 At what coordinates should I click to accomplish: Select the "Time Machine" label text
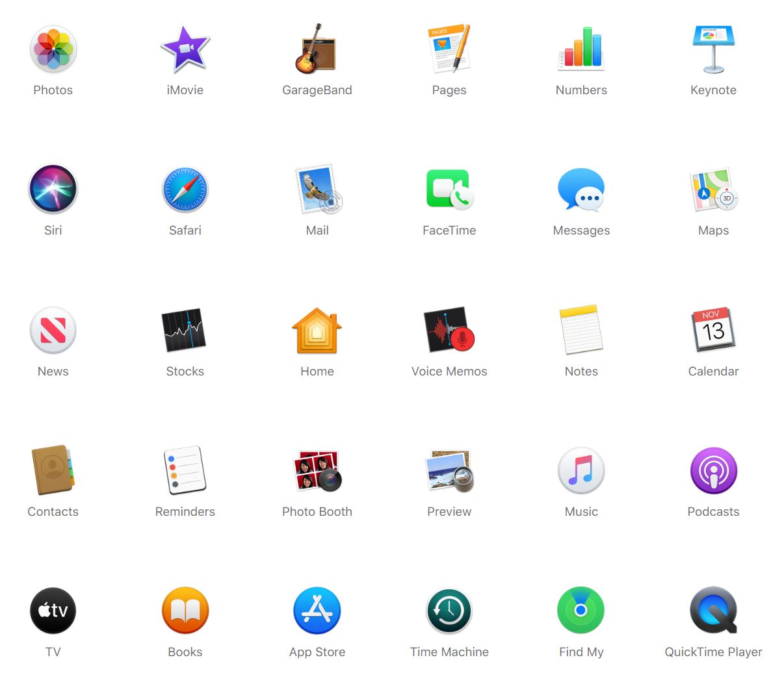[450, 652]
